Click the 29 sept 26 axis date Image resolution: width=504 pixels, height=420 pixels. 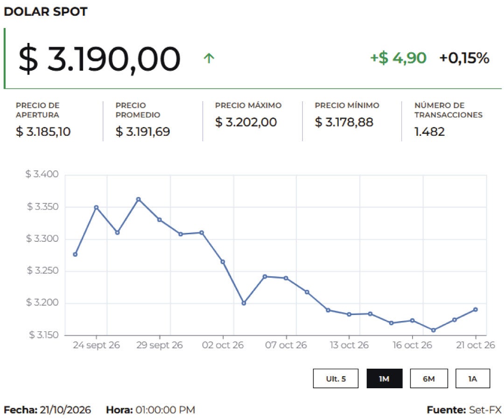(160, 345)
